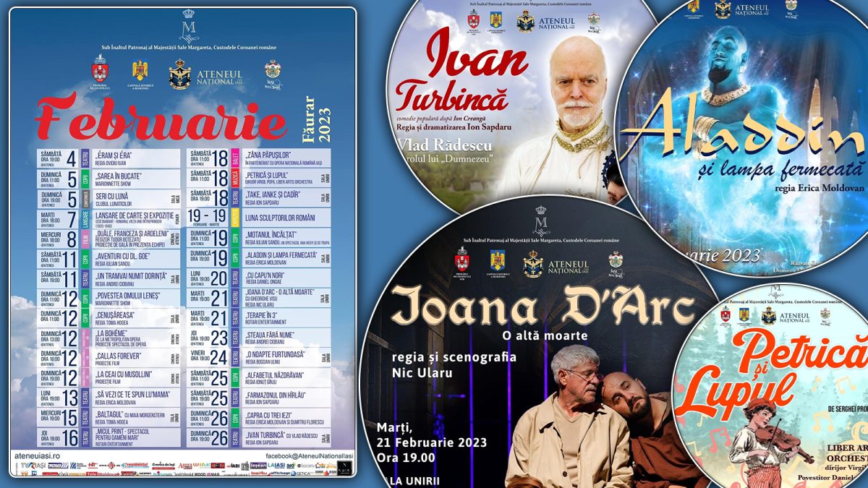868x488 pixels.
Task: Click the pink BALET tag beside Zâna Păpușilor
Action: [x=235, y=158]
